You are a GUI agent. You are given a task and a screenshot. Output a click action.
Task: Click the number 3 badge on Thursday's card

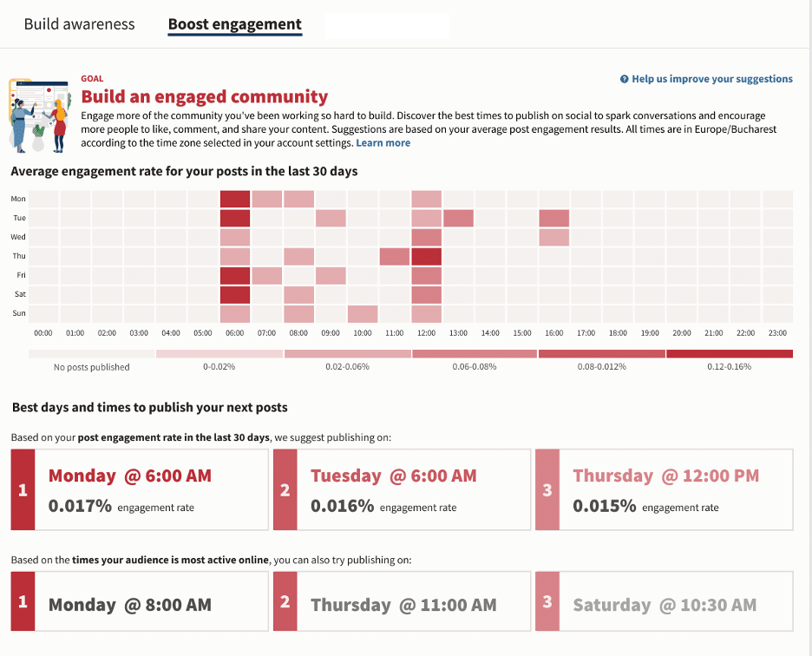(547, 489)
